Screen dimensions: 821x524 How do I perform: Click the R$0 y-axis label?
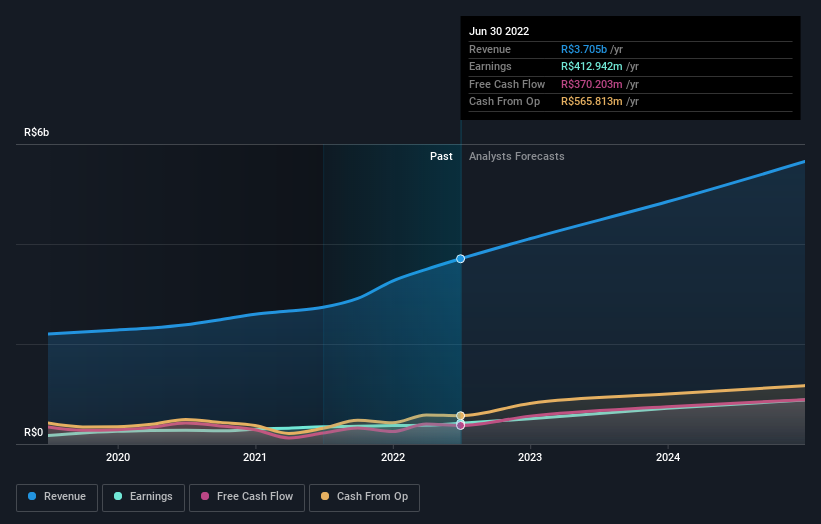[x=34, y=432]
